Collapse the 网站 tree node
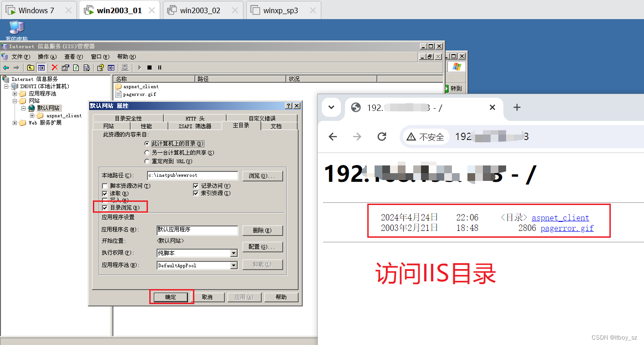 15,101
